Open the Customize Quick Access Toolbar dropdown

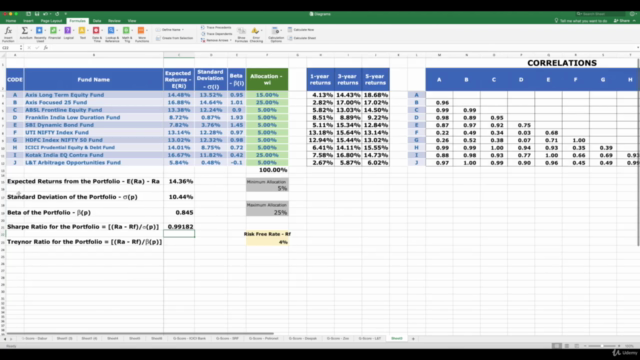[x=66, y=14]
